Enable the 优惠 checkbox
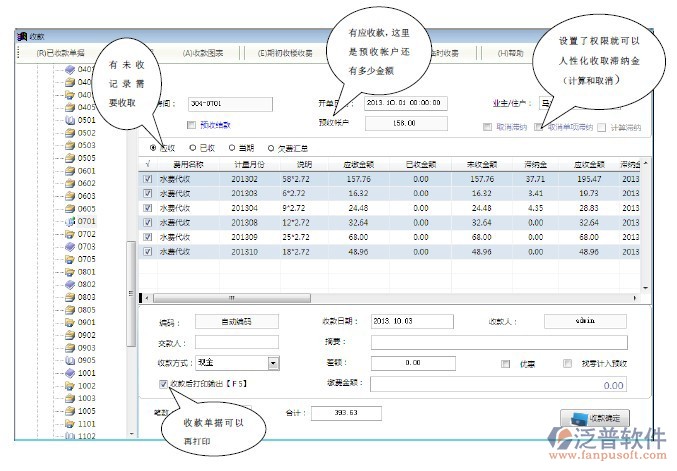Image resolution: width=677 pixels, height=471 pixels. (506, 364)
